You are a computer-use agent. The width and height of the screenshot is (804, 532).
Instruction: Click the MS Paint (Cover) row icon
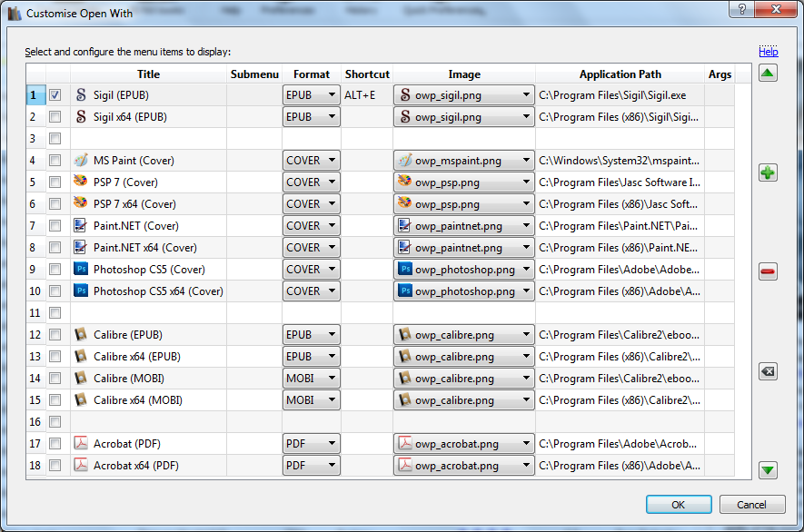pos(81,161)
